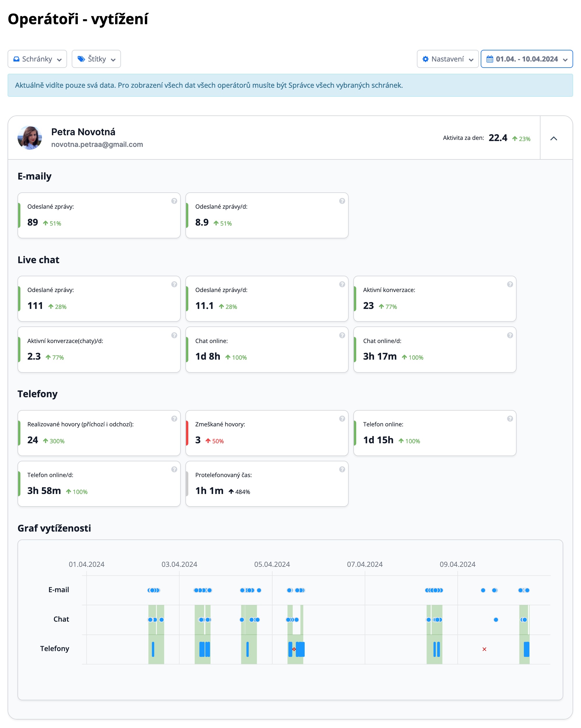Collapse Petra Novotná's operator panel
This screenshot has width=581, height=728.
553,138
